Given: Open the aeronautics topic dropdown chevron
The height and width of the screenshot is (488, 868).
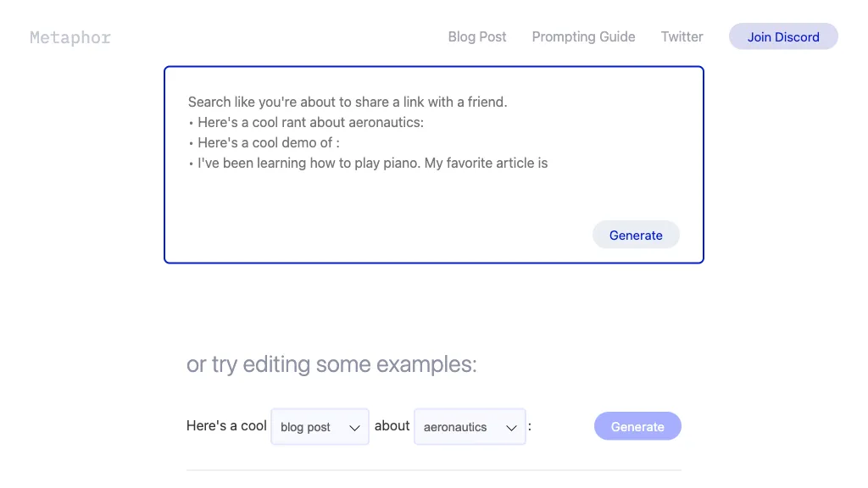Looking at the screenshot, I should [512, 428].
